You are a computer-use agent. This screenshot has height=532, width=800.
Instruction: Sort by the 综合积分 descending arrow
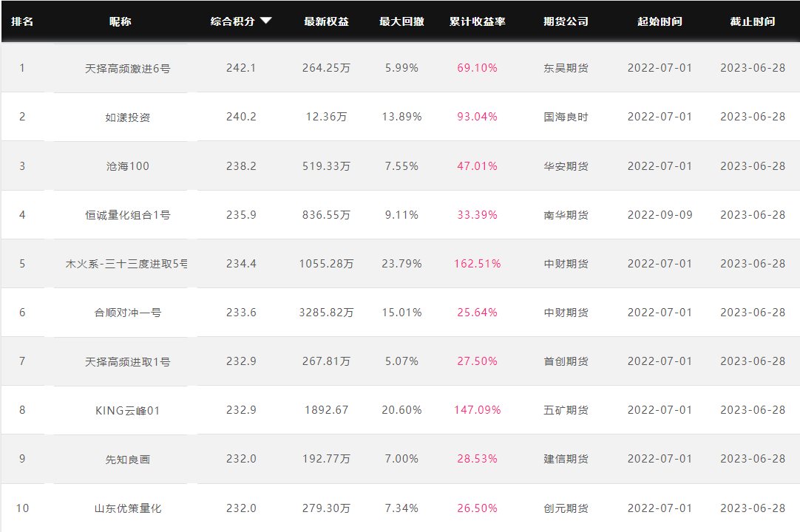click(x=266, y=21)
